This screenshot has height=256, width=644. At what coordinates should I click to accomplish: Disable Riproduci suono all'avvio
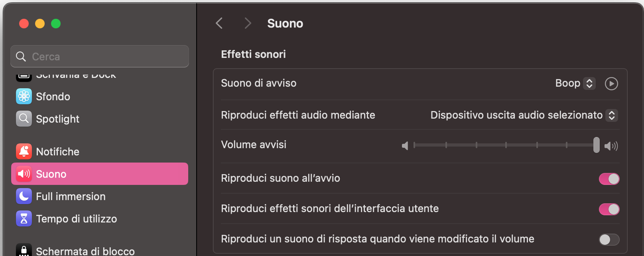pos(609,179)
